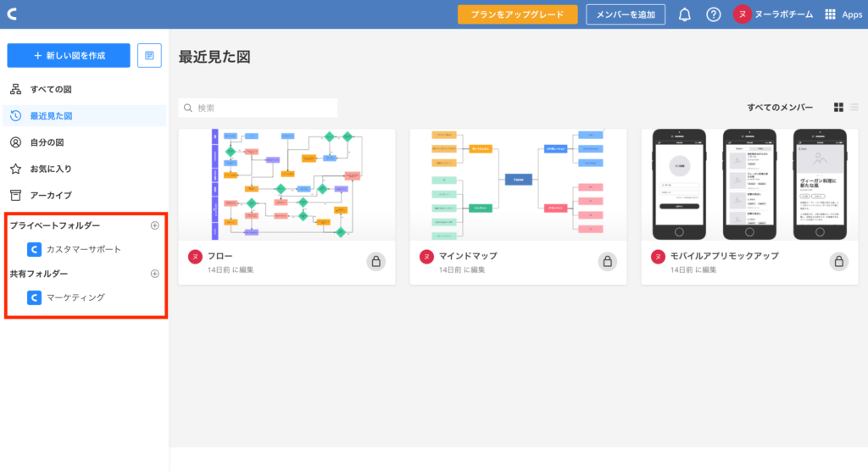Open the ヌーラボチーム account menu
The width and height of the screenshot is (868, 472).
[x=775, y=14]
